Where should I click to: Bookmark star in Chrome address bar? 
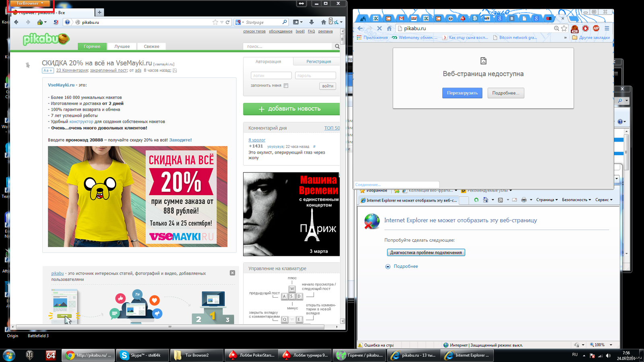564,28
